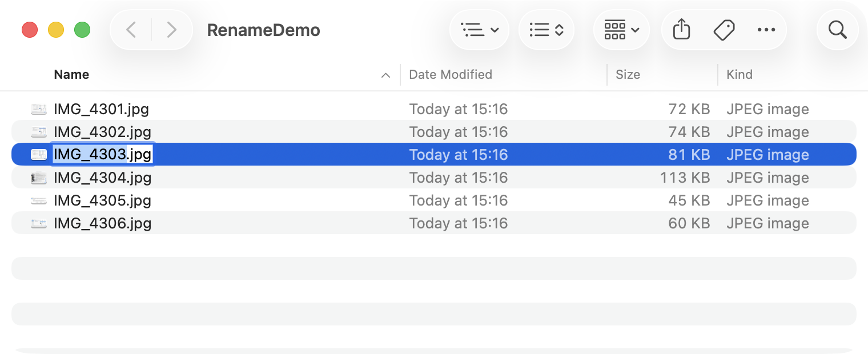Screen dimensions: 868x354
Task: Select the file IMG_4304.jpg
Action: (x=102, y=178)
